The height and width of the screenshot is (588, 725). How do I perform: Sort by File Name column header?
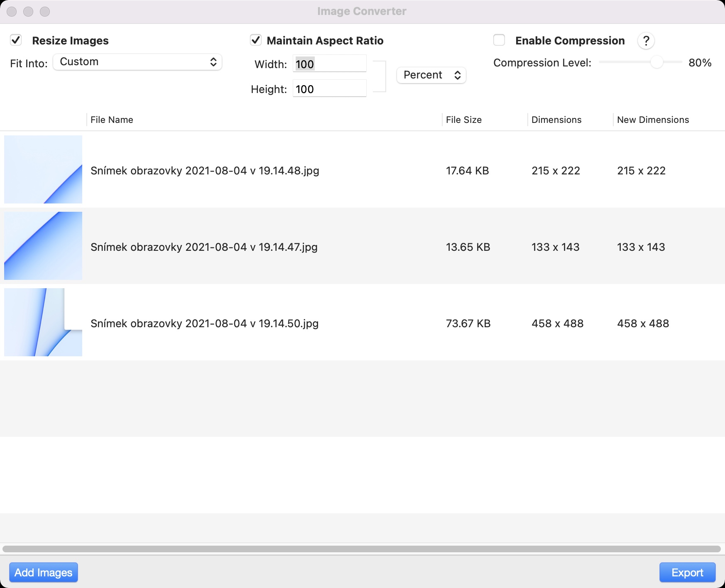pyautogui.click(x=112, y=120)
